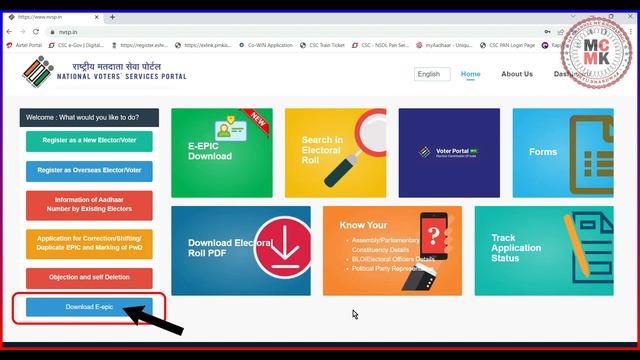Open the Airtel Portal bookmark
Image resolution: width=640 pixels, height=360 pixels.
[x=24, y=45]
